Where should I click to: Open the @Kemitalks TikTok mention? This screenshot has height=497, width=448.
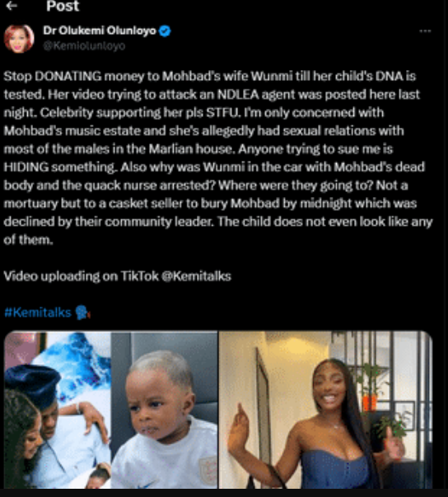[x=196, y=276]
